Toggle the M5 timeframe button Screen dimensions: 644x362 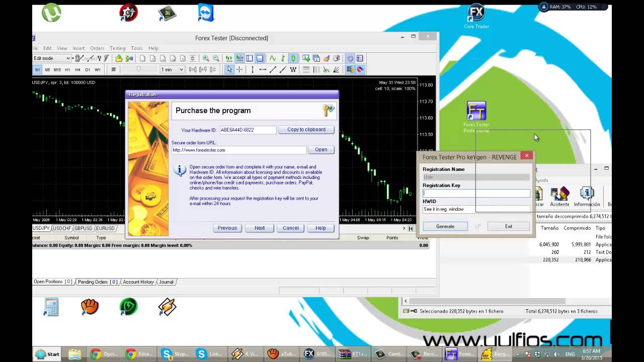47,69
